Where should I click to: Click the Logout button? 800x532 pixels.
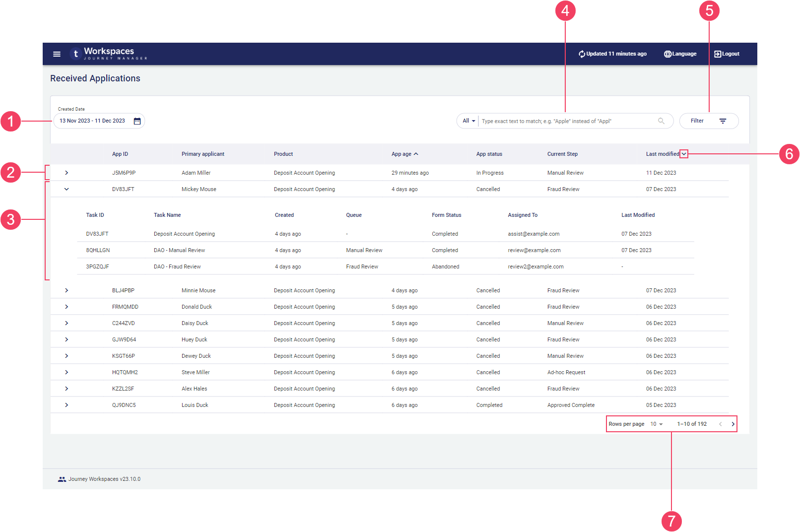[727, 54]
